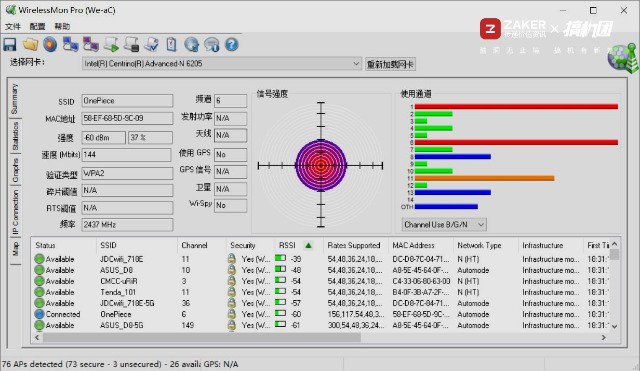The height and width of the screenshot is (371, 640).
Task: Open the 帮助 menu
Action: (62, 27)
